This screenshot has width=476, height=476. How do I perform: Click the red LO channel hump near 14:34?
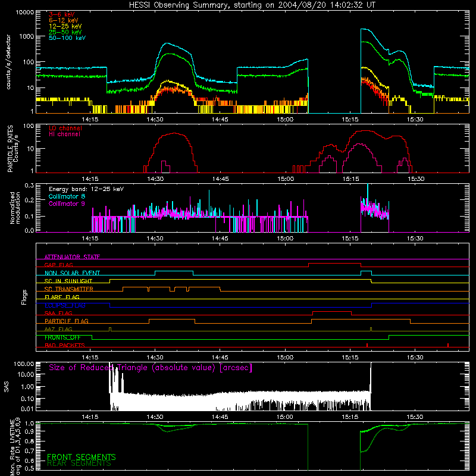coord(174,133)
